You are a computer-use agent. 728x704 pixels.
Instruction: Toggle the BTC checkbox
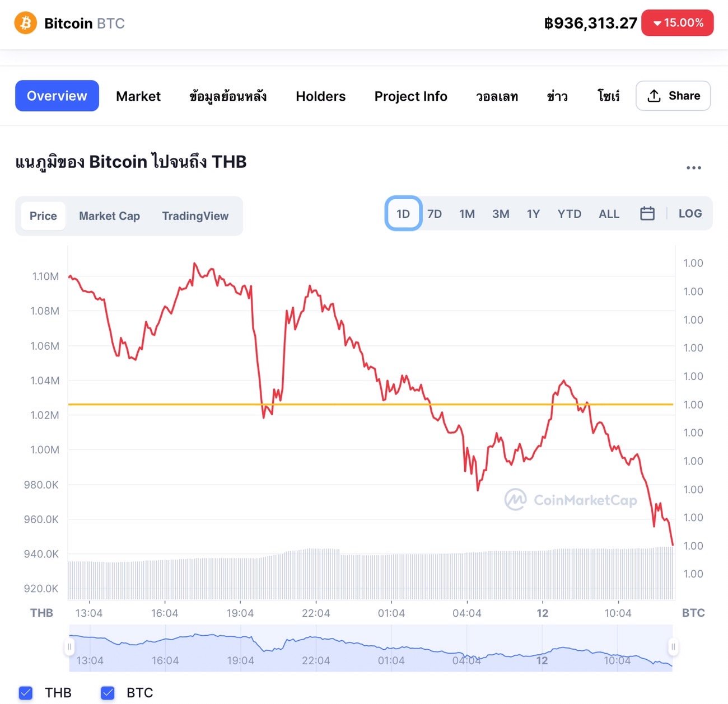point(108,693)
